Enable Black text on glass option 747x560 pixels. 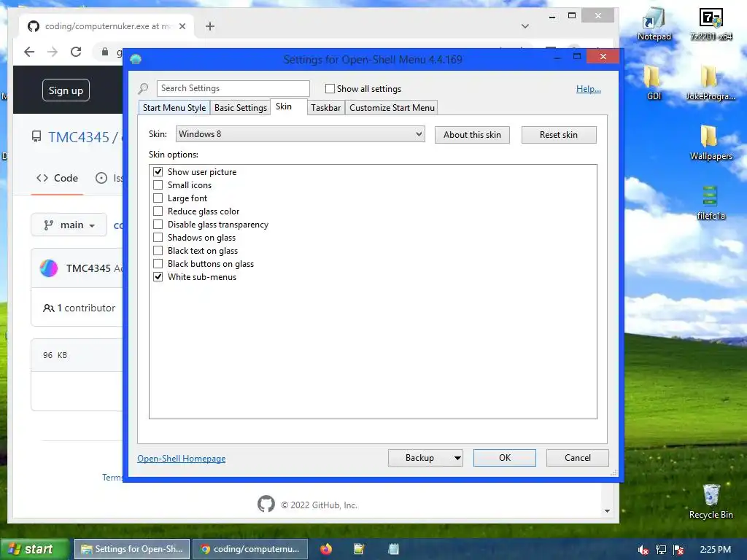158,251
